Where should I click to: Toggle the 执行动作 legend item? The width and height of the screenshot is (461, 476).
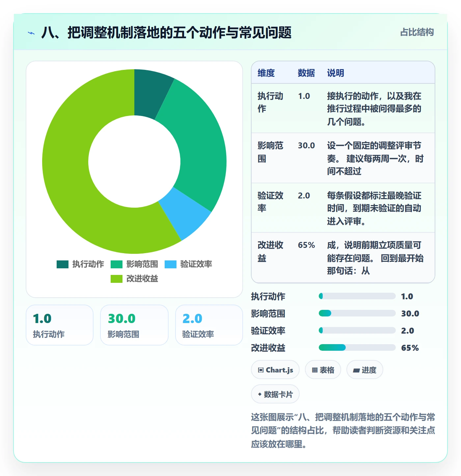pyautogui.click(x=80, y=264)
